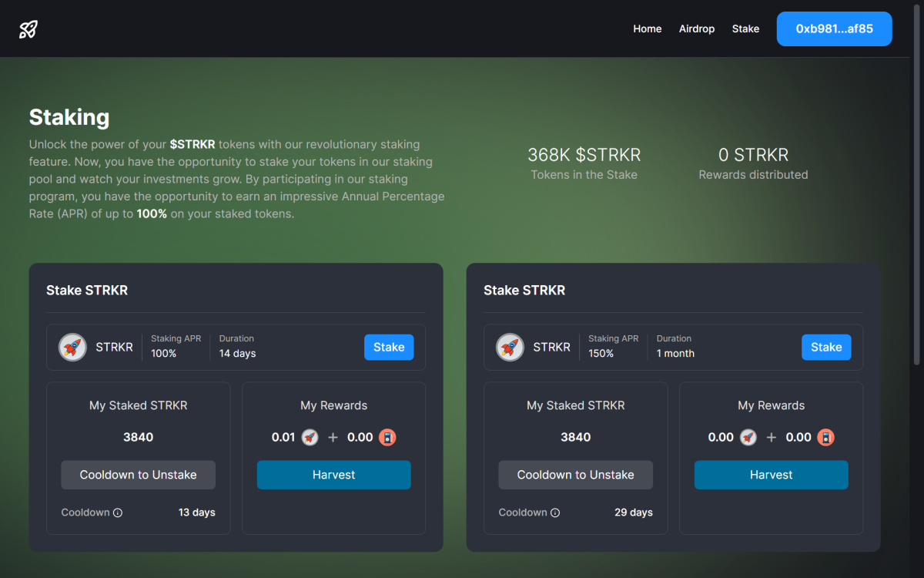Click Cooldown to Unstake in the 14-day pool
The height and width of the screenshot is (578, 924).
[x=138, y=475]
